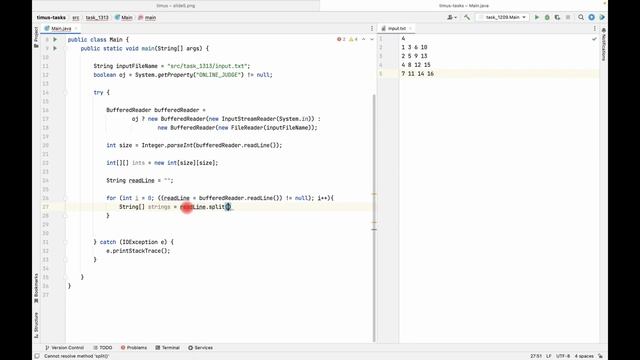
Task: Close the input.txt tab
Action: pyautogui.click(x=411, y=29)
